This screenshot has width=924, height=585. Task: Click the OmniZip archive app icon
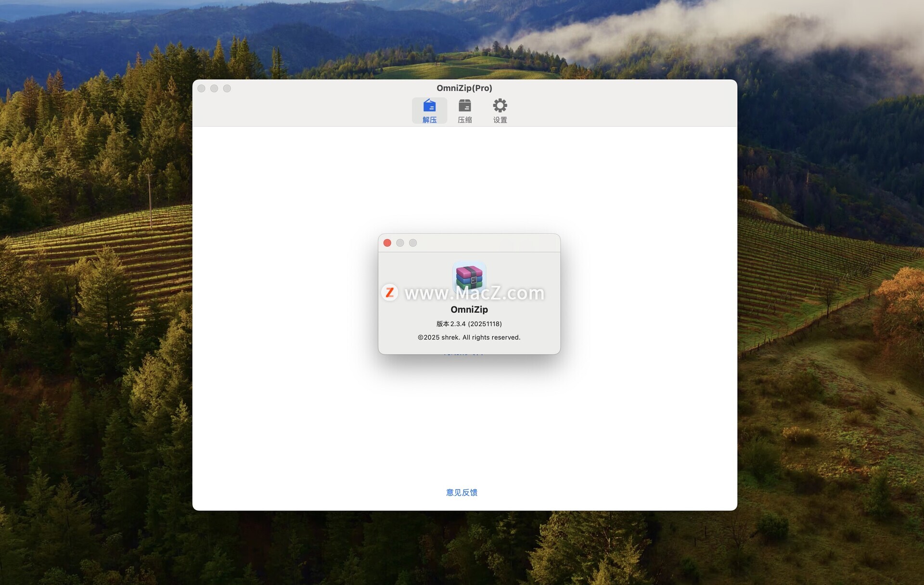click(469, 276)
